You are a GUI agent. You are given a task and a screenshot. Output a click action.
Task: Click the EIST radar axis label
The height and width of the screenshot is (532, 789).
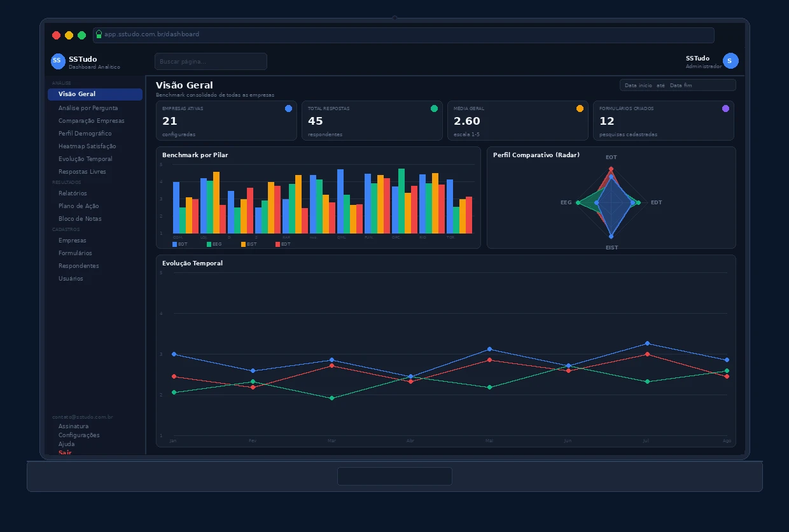(611, 248)
